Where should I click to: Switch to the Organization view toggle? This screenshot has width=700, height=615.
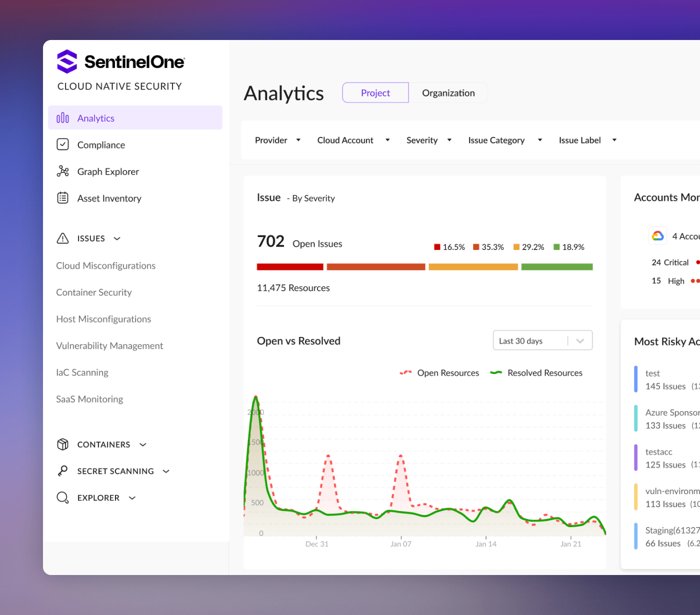pyautogui.click(x=448, y=93)
